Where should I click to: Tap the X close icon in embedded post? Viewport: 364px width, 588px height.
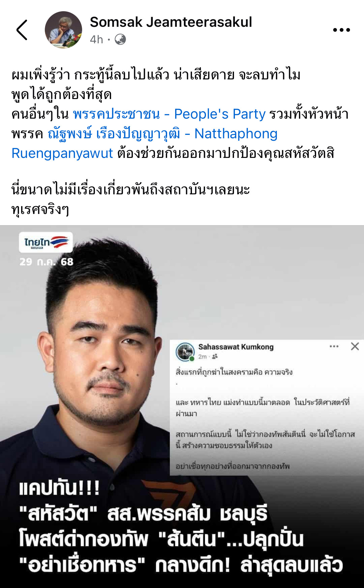(x=355, y=346)
